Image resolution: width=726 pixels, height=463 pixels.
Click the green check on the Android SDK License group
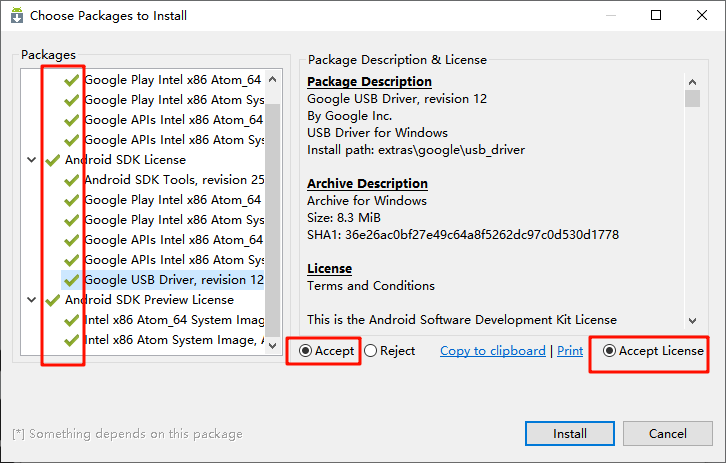(52, 160)
